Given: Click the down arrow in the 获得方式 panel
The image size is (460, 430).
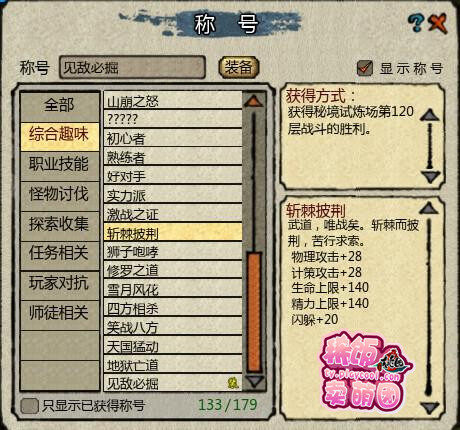Looking at the screenshot, I should (x=431, y=176).
